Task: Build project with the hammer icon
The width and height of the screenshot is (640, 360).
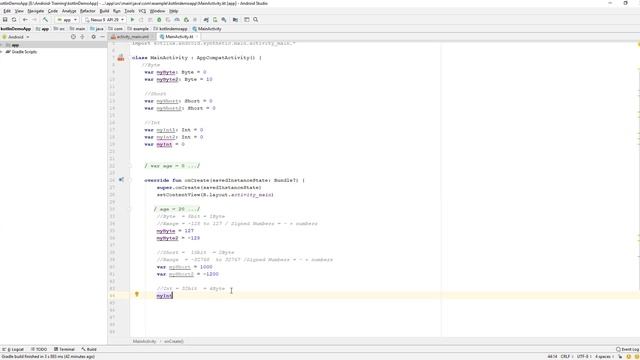Action: 45,20
